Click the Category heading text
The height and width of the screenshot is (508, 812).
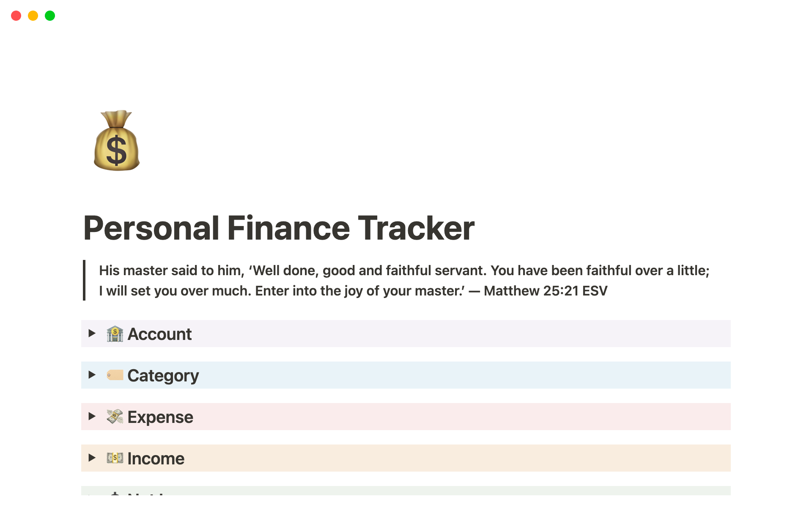coord(163,375)
